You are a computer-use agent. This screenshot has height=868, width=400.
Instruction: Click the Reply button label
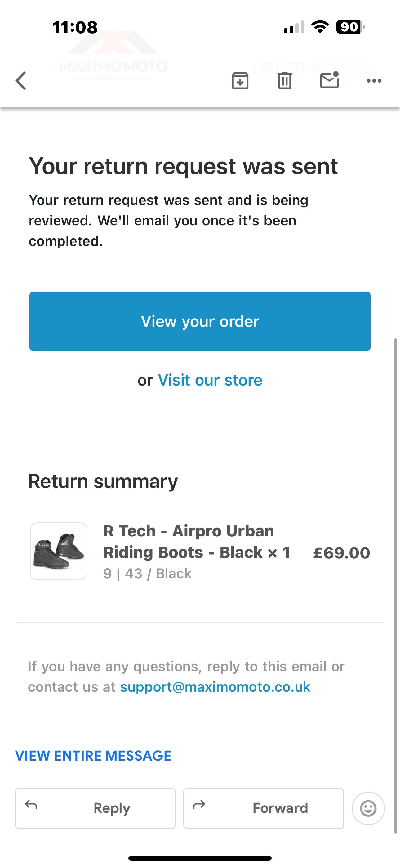[x=112, y=808]
